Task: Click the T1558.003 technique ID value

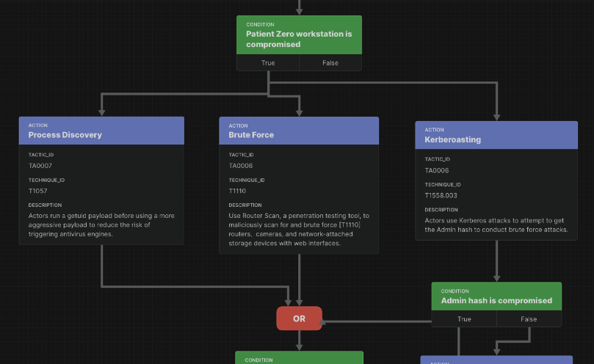Action: [x=441, y=195]
